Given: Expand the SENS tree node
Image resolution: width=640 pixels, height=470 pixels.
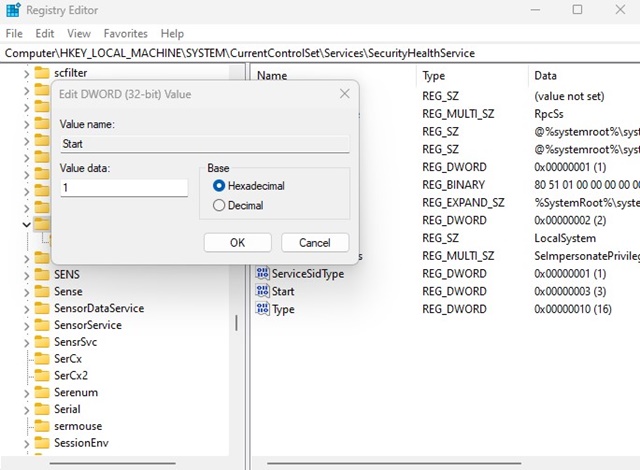Looking at the screenshot, I should tap(27, 275).
